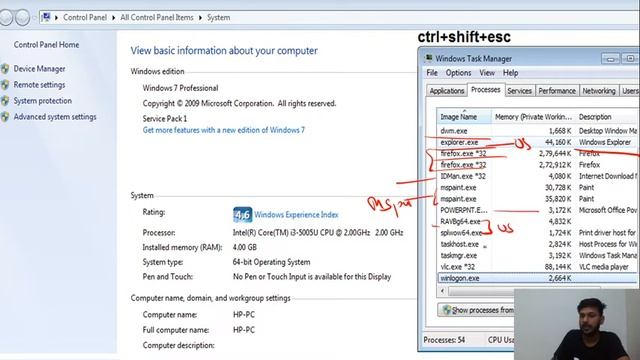Click All Control Panel Items breadcrumb
640x360 pixels.
(x=157, y=18)
